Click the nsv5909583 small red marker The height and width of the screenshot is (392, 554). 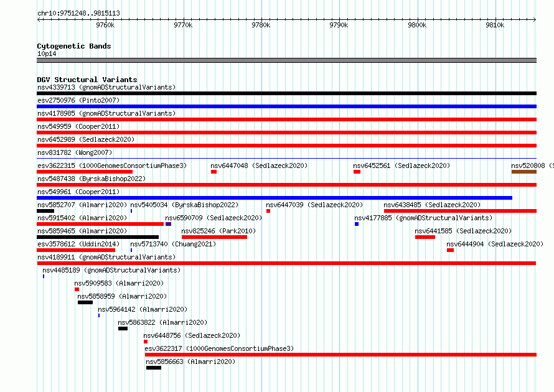point(77,289)
